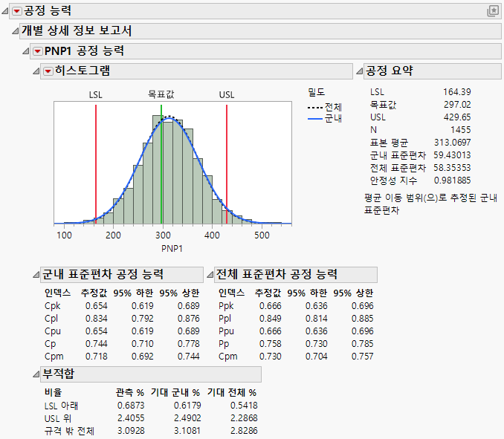Click the 관측 % column header
This screenshot has width=504, height=439.
click(130, 392)
